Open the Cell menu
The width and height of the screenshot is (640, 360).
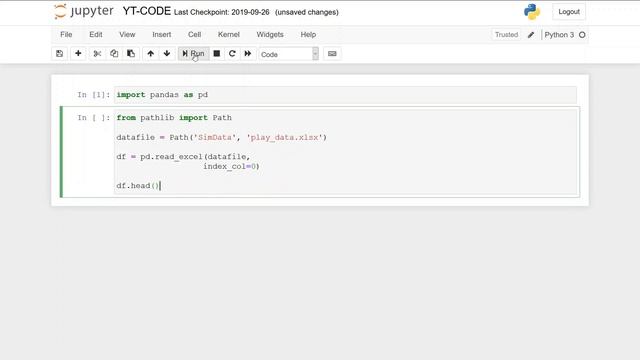coord(195,35)
